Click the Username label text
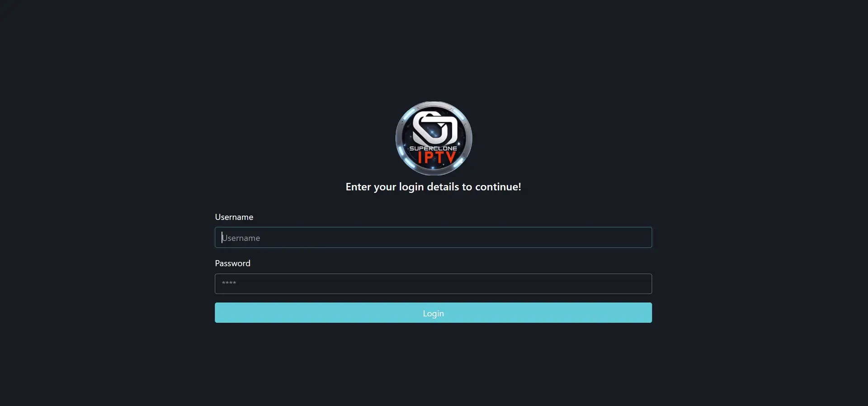 (234, 217)
